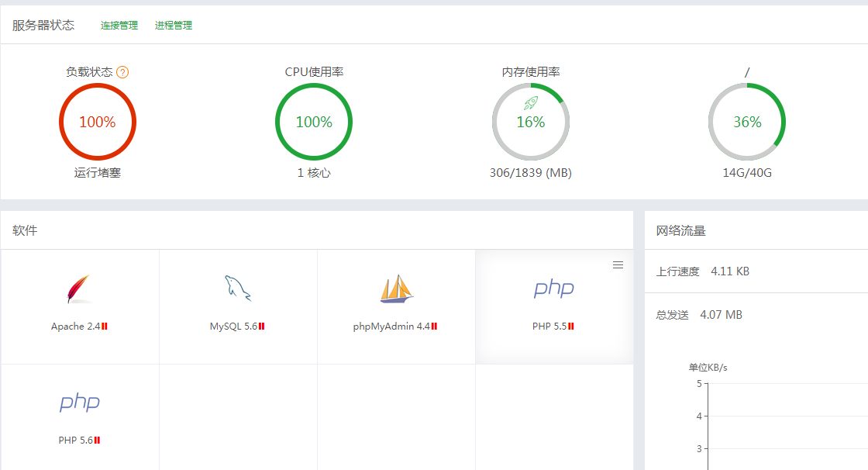The width and height of the screenshot is (868, 470).
Task: Click the green CPU使用率 100% gauge
Action: 314,122
